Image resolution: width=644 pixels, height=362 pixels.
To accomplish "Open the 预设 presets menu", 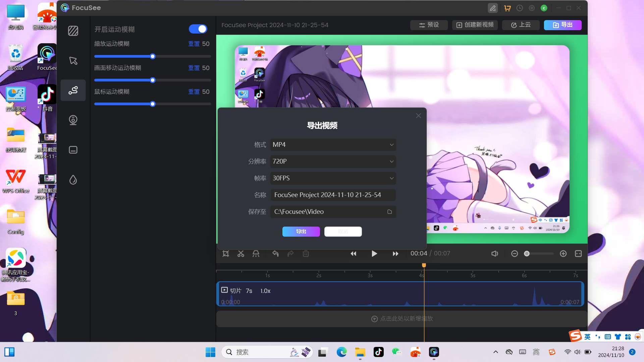I will 429,25.
